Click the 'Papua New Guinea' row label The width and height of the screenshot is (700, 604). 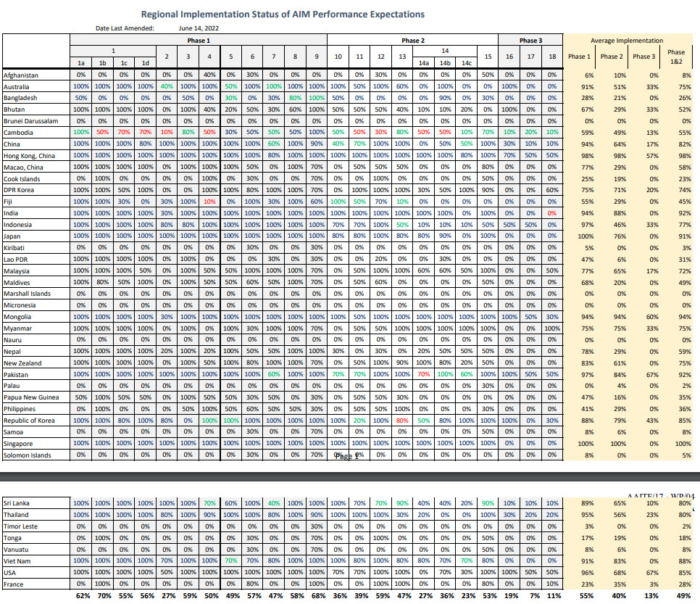(x=31, y=397)
